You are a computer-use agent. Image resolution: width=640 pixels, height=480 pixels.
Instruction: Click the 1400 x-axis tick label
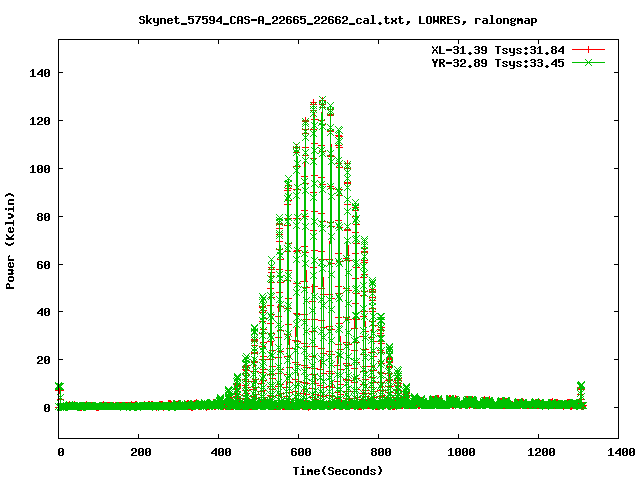621,452
